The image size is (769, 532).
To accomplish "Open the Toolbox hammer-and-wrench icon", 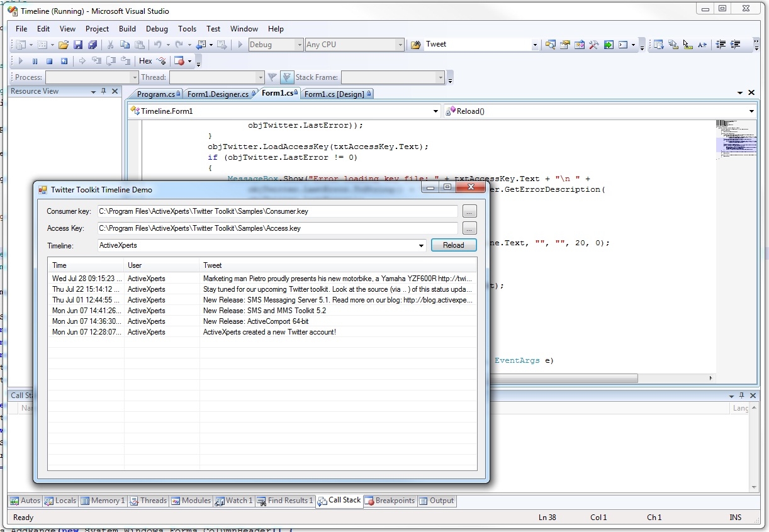I will [593, 45].
